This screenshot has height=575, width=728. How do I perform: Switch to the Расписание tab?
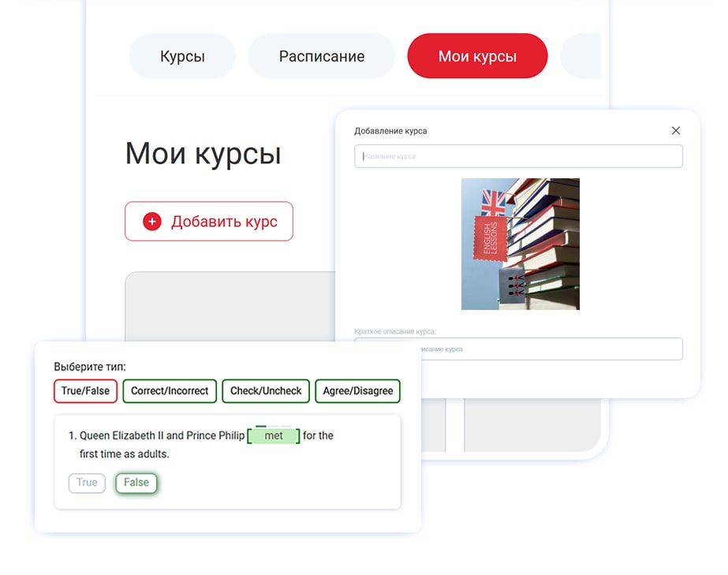pos(321,57)
